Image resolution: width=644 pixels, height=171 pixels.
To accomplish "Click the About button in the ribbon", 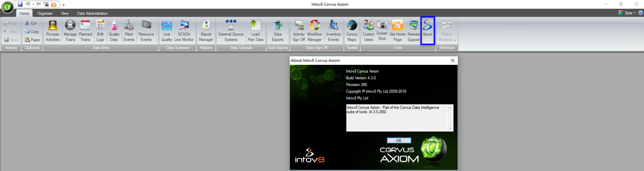I will (x=428, y=31).
